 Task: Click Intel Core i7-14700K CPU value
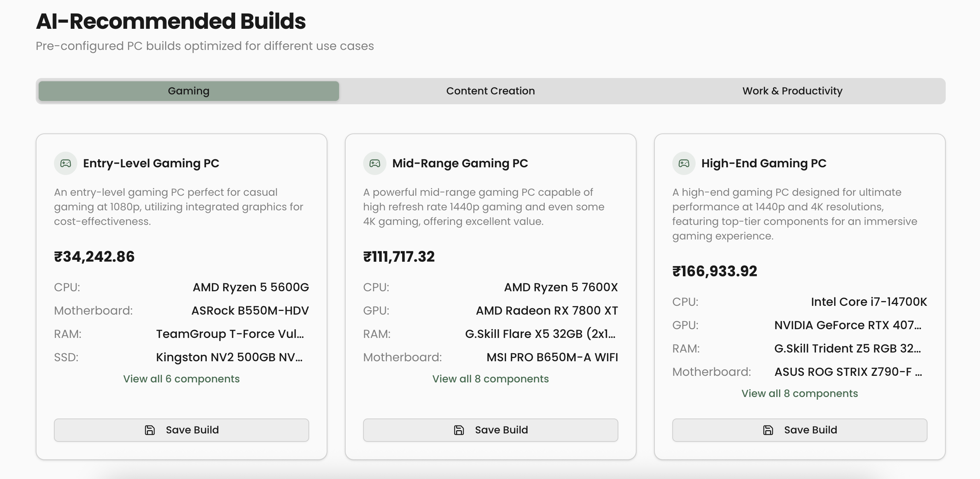coord(869,302)
